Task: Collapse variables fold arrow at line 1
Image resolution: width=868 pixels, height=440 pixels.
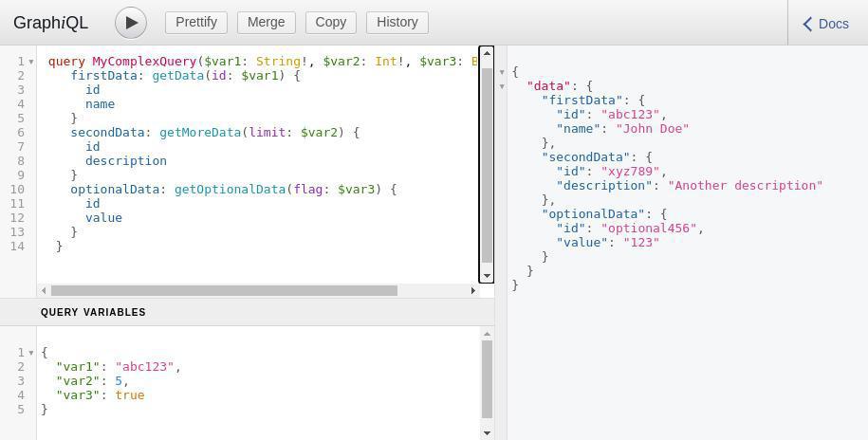Action: pos(31,353)
